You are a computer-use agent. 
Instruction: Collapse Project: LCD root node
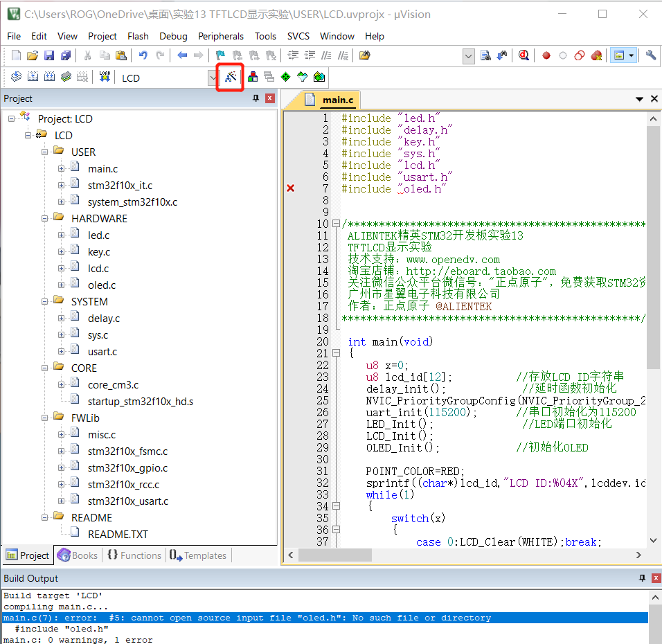coord(11,118)
